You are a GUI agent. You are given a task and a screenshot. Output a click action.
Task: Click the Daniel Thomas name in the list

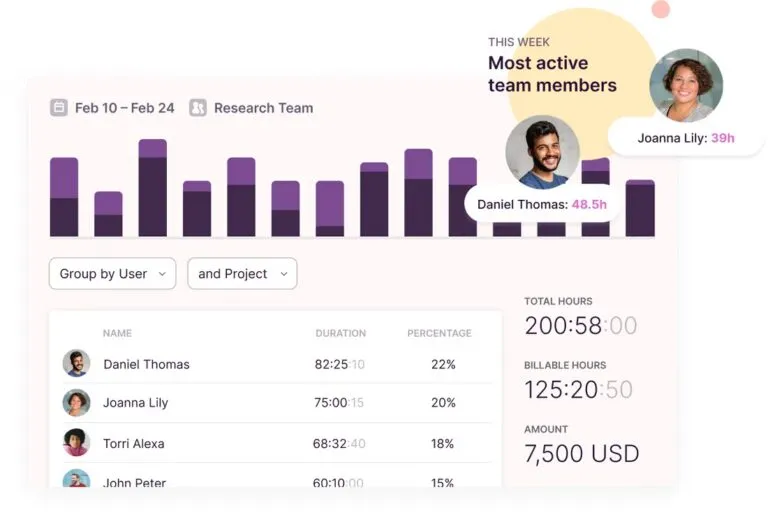pyautogui.click(x=146, y=365)
